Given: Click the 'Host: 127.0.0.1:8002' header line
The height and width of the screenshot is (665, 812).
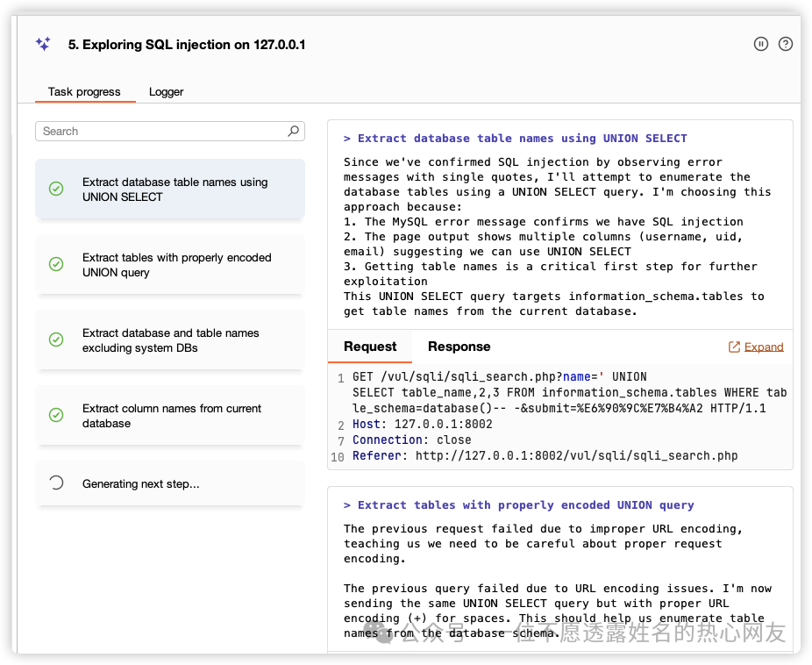Looking at the screenshot, I should (x=423, y=424).
